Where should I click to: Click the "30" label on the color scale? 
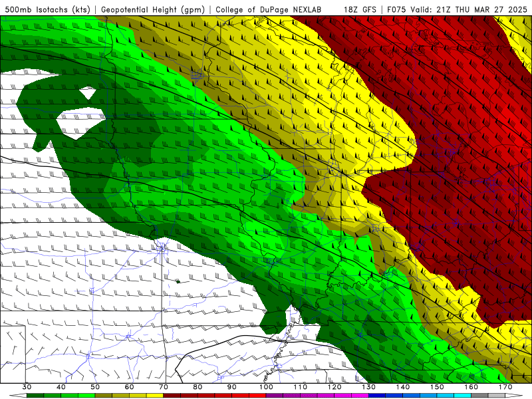27,387
